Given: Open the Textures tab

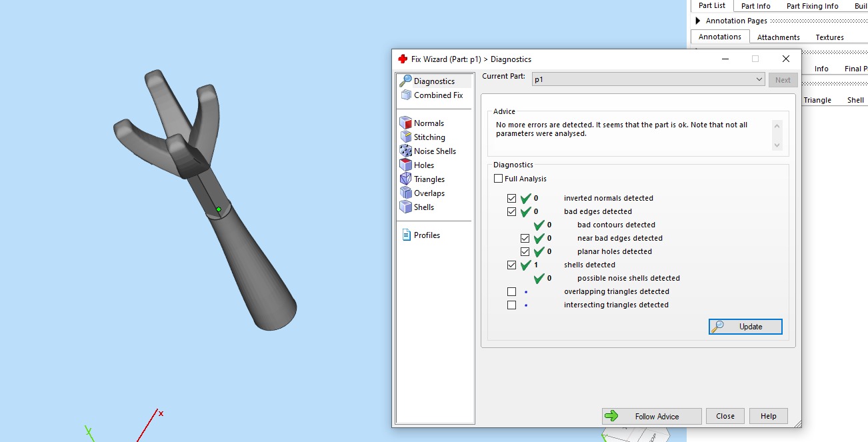Looking at the screenshot, I should click(829, 37).
